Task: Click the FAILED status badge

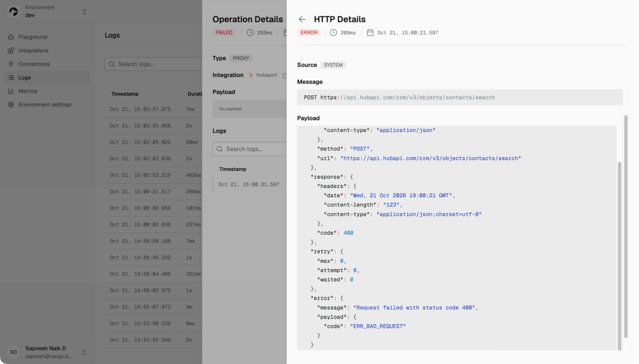Action: 224,33
